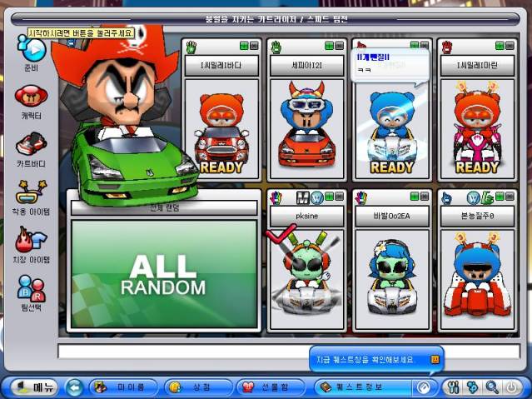Select I씨밀레I바다's red mini kart avatar

click(221, 129)
